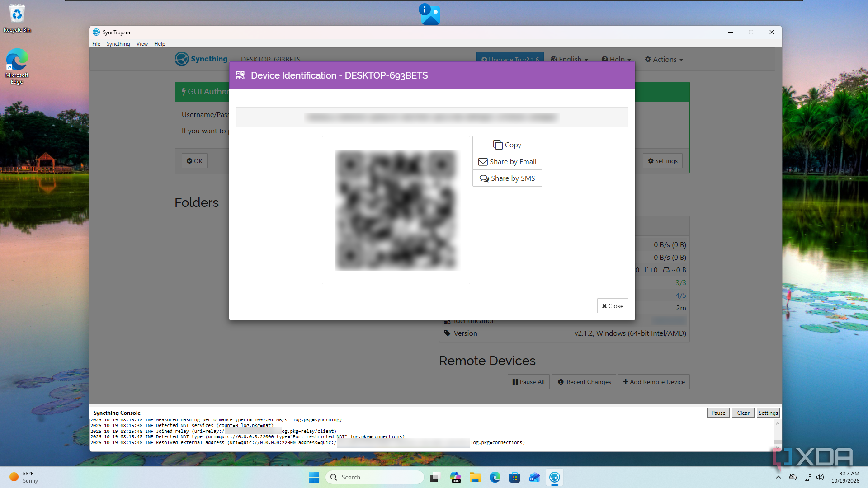Screen dimensions: 868x488
Task: Open Microsoft Store from taskbar
Action: [514, 477]
